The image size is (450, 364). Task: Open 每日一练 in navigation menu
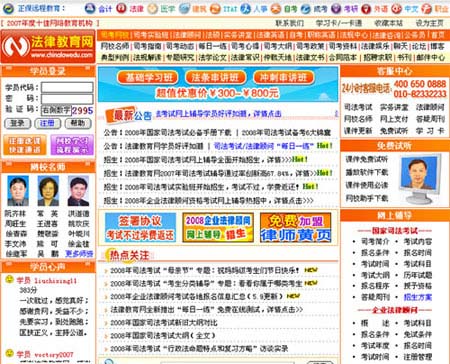click(213, 46)
